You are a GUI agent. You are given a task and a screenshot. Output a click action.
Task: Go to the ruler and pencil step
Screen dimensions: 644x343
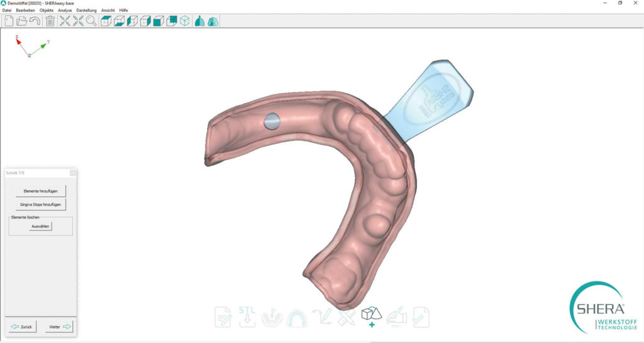click(347, 317)
